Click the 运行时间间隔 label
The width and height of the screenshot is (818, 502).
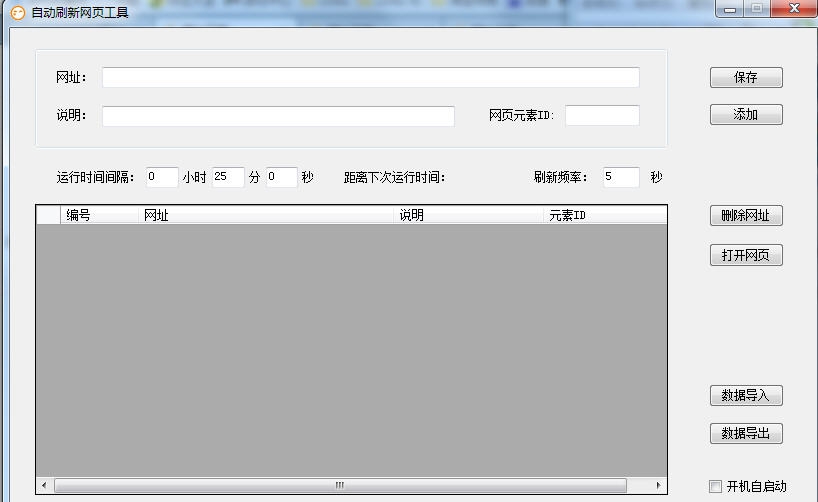click(95, 177)
